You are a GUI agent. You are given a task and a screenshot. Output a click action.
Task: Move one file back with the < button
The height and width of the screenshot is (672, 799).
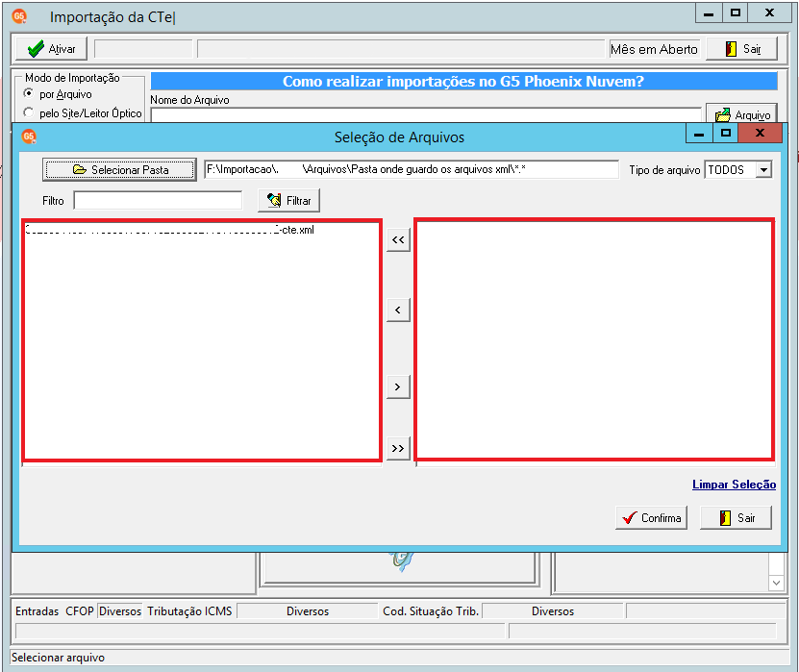click(398, 310)
